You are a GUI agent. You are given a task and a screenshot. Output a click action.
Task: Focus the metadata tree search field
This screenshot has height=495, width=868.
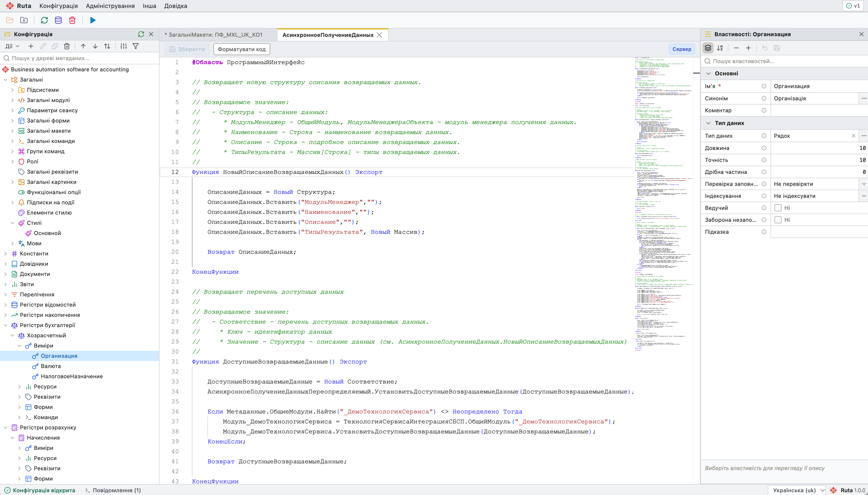click(x=80, y=58)
